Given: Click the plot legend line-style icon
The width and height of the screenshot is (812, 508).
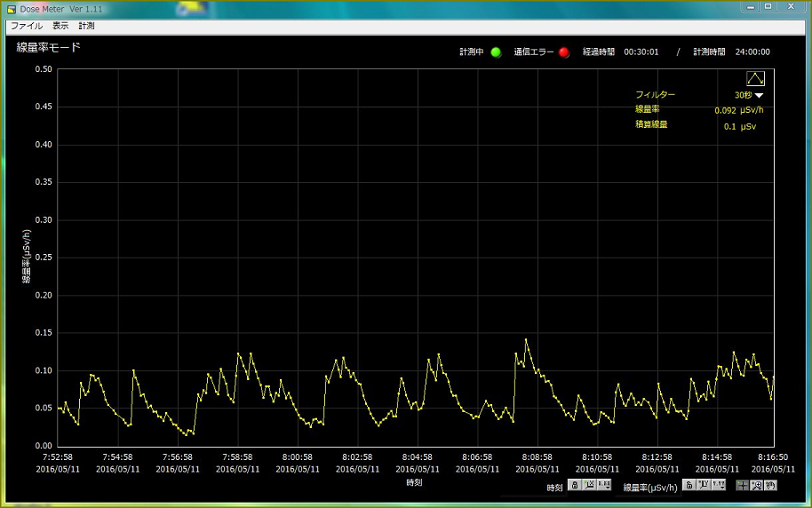Looking at the screenshot, I should (x=755, y=78).
